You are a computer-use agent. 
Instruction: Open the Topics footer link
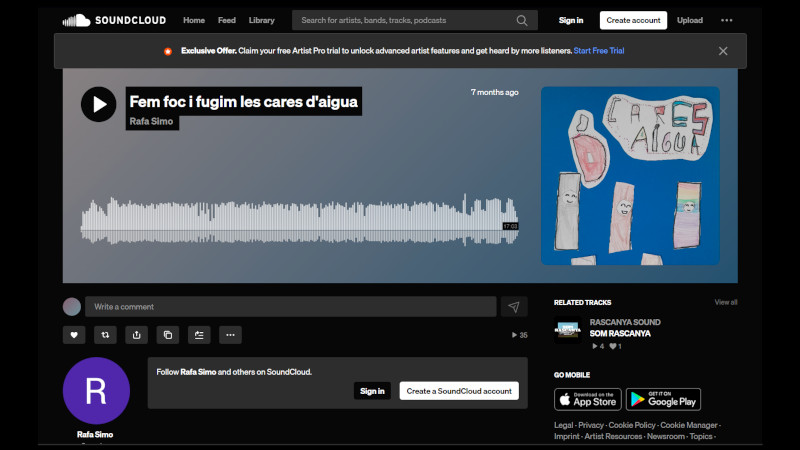pos(701,436)
